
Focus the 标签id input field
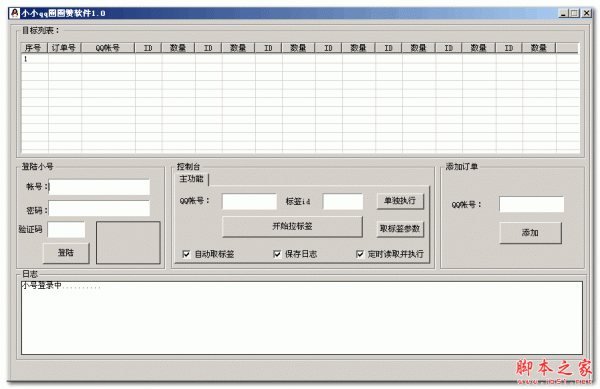pyautogui.click(x=343, y=201)
